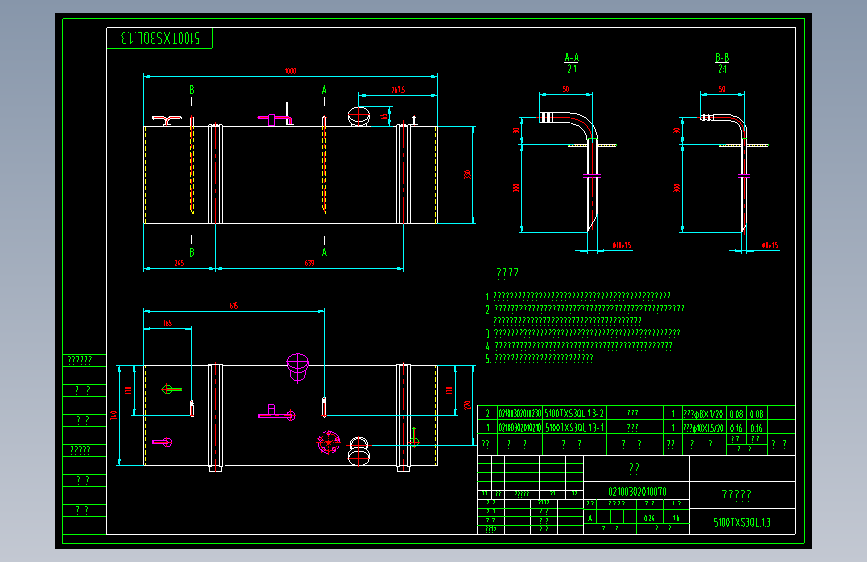Select the 300 dimension in the B-B section

coord(677,188)
